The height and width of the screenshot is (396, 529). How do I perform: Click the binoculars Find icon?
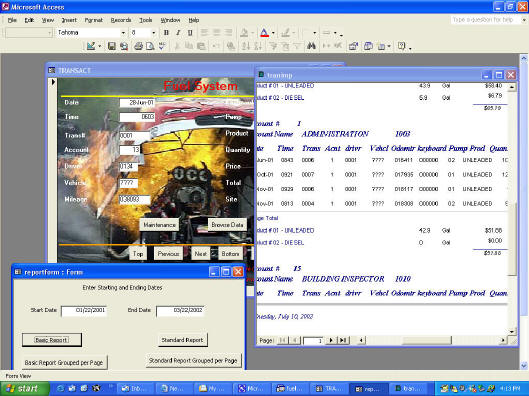(x=311, y=46)
